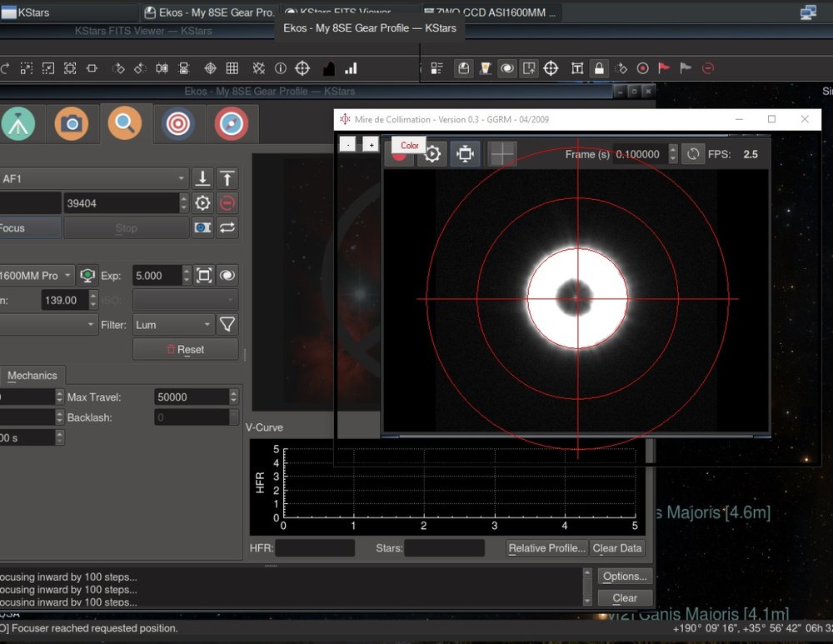Screen dimensions: 833x644
Task: Open the Ekos Capture camera module
Action: coord(72,123)
